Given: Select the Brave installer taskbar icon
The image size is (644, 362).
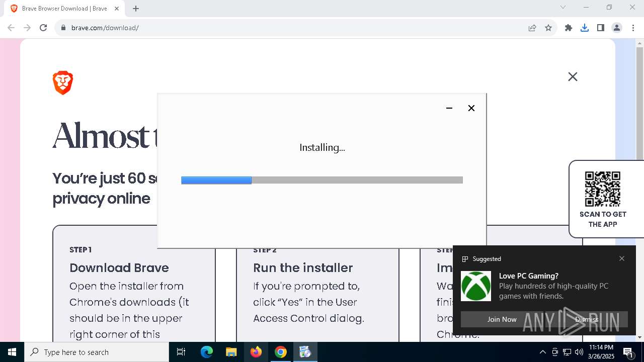Looking at the screenshot, I should [305, 352].
